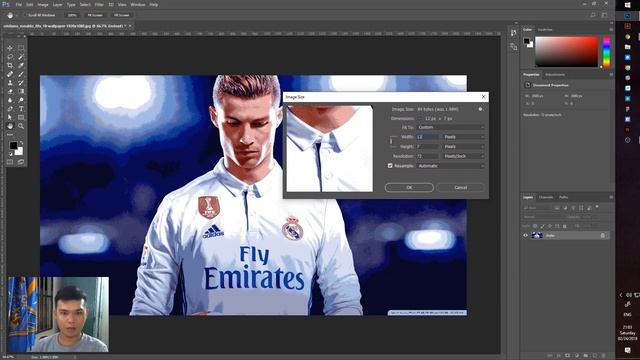640x360 pixels.
Task: Select the Path Selection tool
Action: tap(10, 118)
